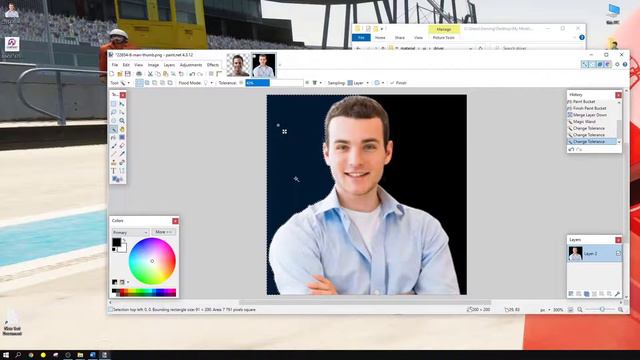The height and width of the screenshot is (360, 640).
Task: Select the Magic Wand tool
Action: pyautogui.click(x=113, y=129)
